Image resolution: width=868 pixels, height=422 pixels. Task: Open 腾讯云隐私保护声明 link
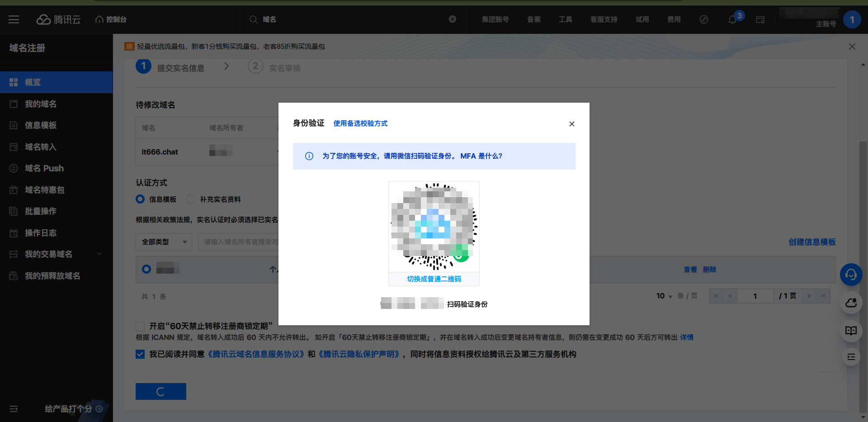pos(359,354)
